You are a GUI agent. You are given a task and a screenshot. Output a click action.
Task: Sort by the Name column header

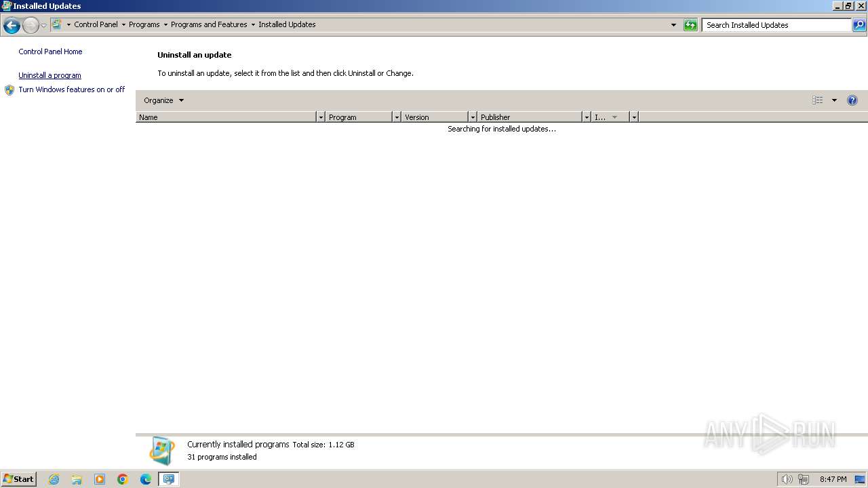pos(226,117)
